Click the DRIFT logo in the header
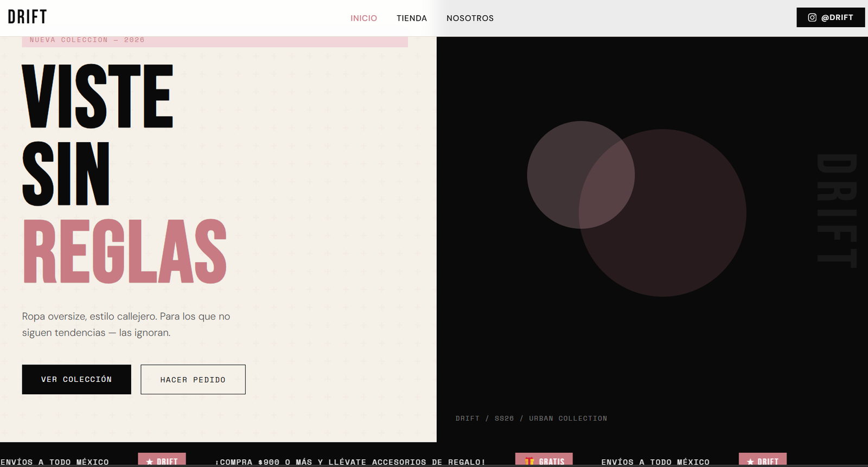Image resolution: width=868 pixels, height=467 pixels. (x=27, y=17)
